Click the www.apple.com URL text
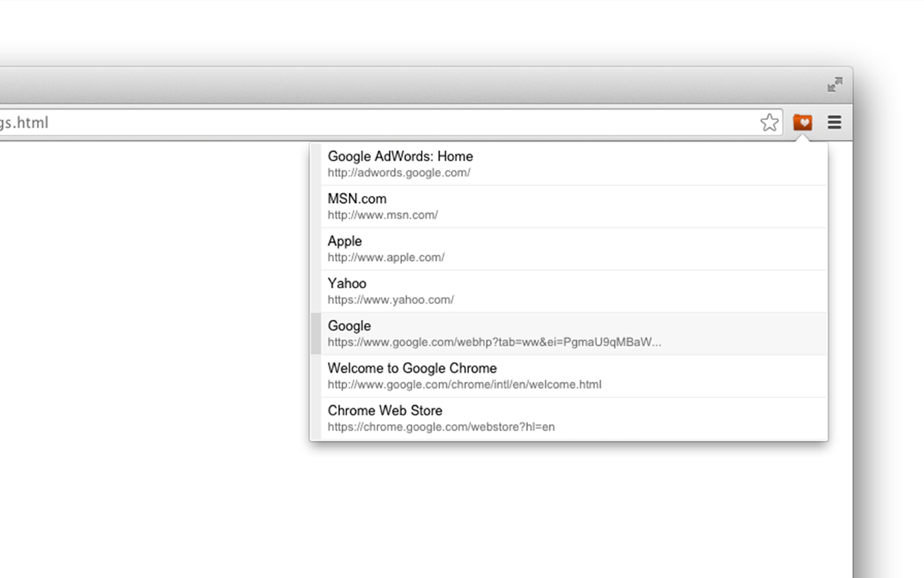Image resolution: width=924 pixels, height=578 pixels. click(386, 257)
